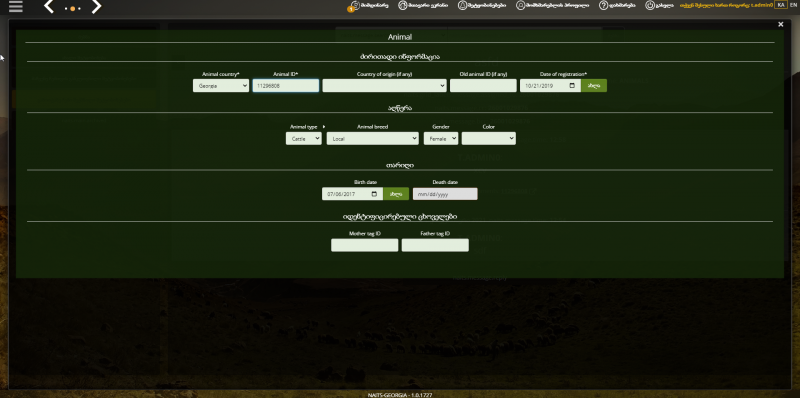The width and height of the screenshot is (800, 398).
Task: Click the Birth date input
Action: pyautogui.click(x=352, y=194)
